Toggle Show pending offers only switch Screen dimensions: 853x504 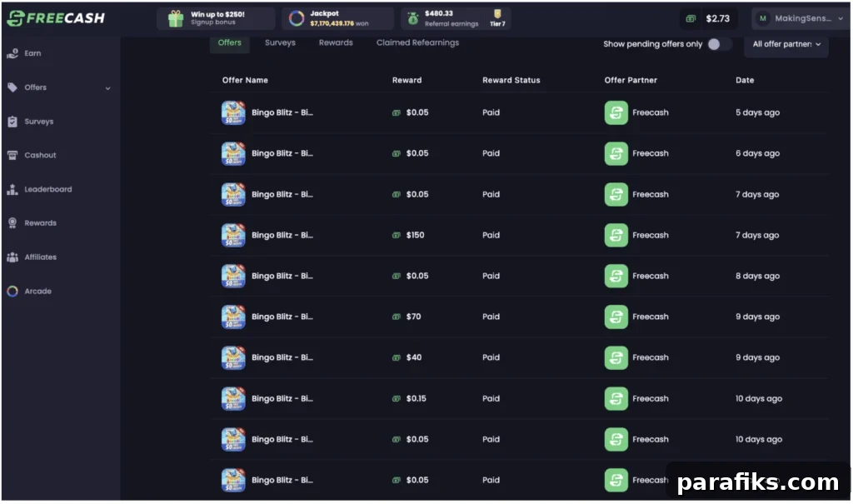(x=719, y=44)
